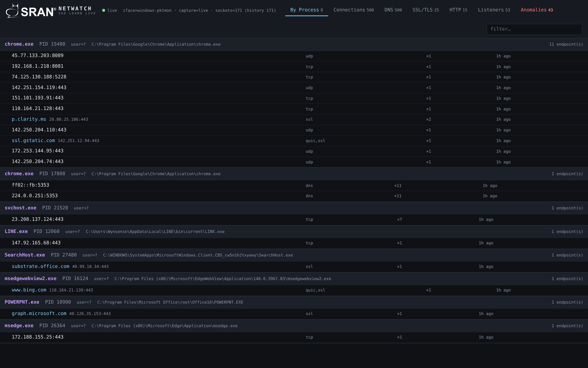Screen dimensions: 588x368
Task: Select endpoint 172.253.144.95:443
Action: click(38, 151)
